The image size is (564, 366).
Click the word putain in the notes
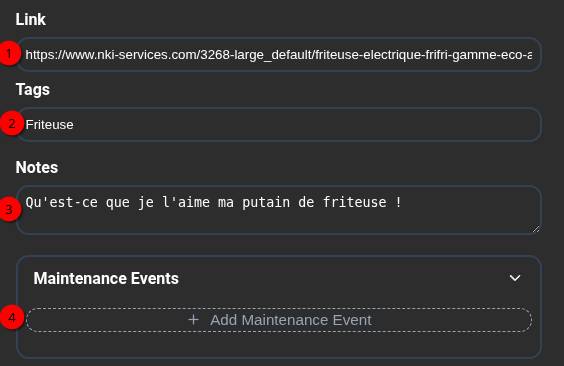(x=266, y=202)
